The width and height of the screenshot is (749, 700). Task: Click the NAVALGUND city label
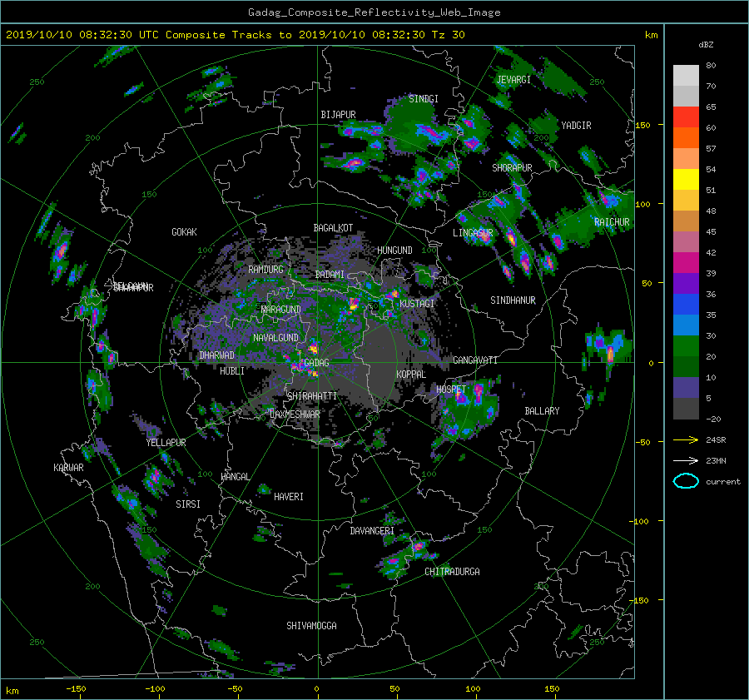point(275,338)
